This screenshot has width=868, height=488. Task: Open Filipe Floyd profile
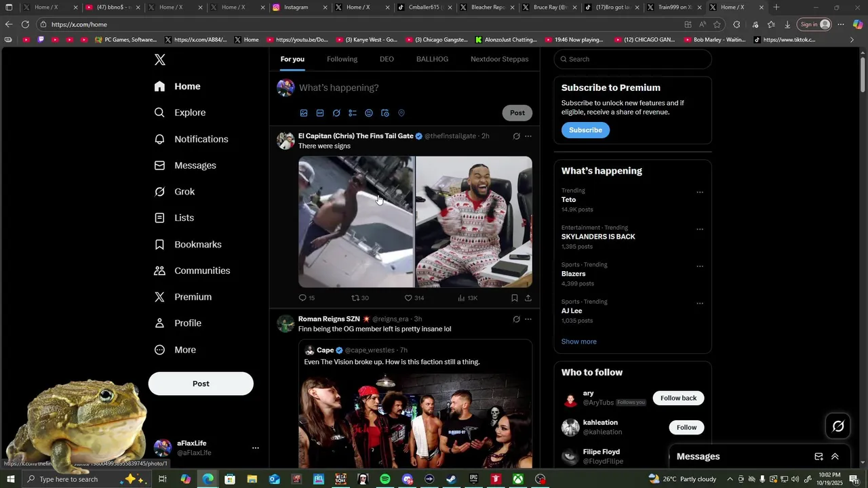point(601,452)
